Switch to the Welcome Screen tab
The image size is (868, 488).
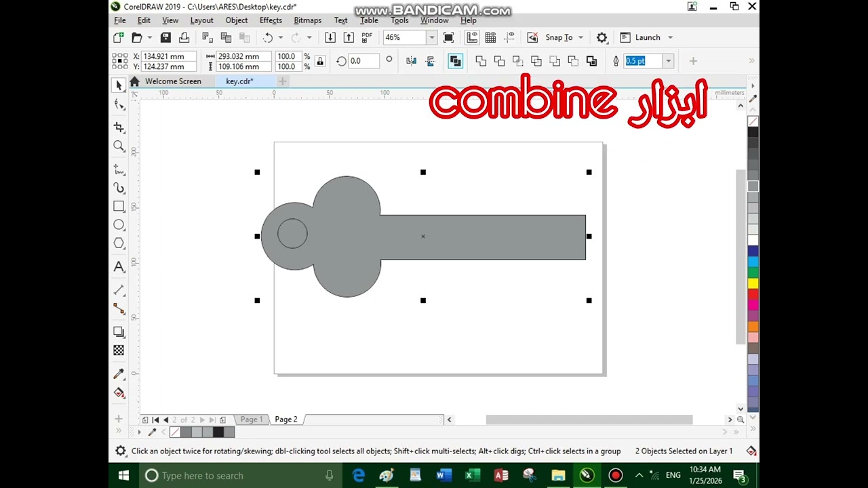pos(173,81)
